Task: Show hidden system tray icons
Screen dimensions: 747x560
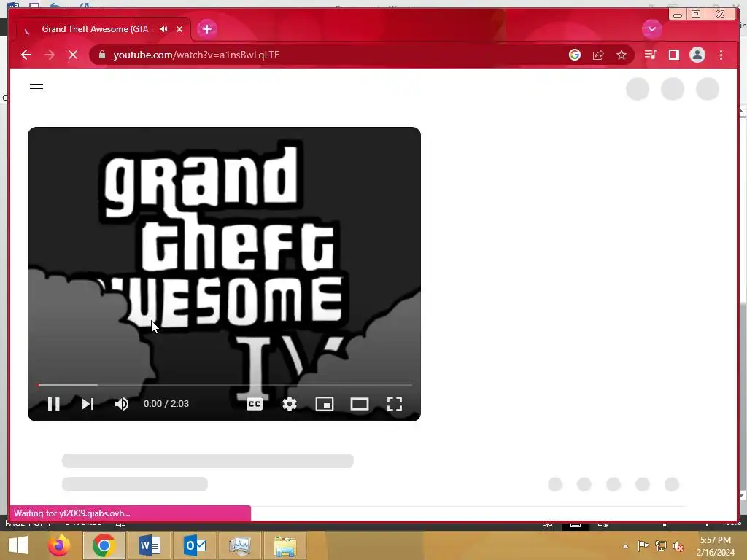Action: (625, 546)
